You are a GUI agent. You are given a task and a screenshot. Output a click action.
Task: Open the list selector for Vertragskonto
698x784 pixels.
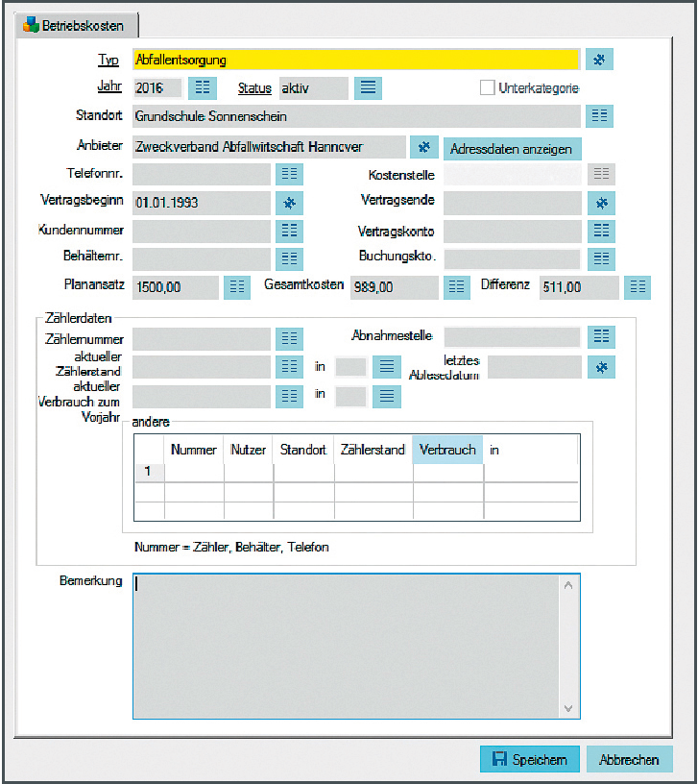click(x=601, y=231)
